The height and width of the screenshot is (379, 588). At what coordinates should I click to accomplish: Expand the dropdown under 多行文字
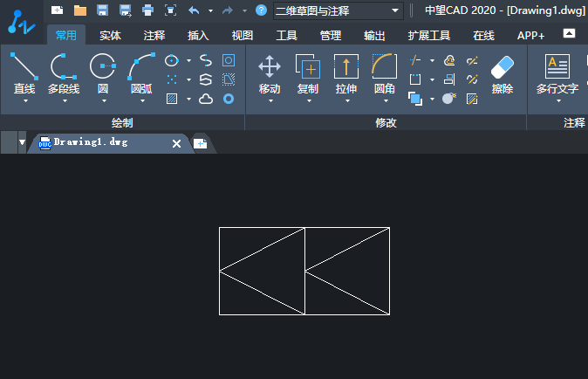coord(558,101)
